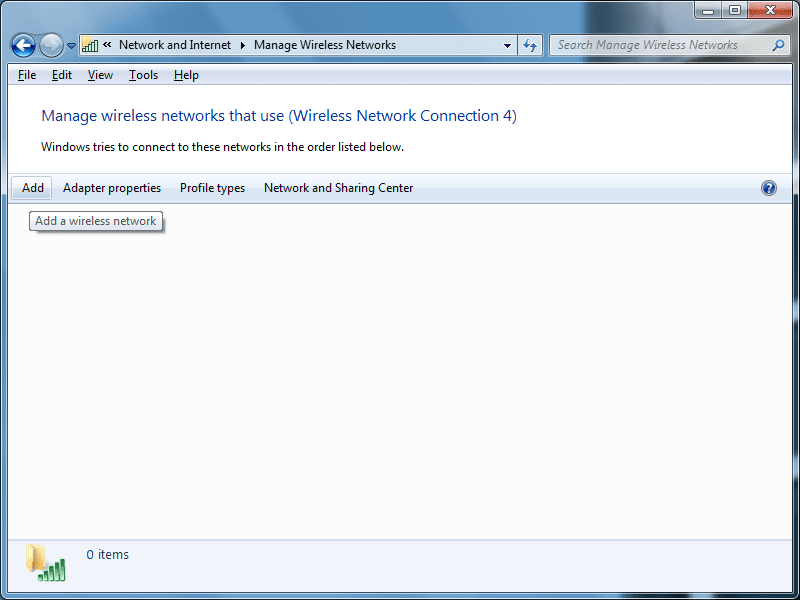This screenshot has width=800, height=600.
Task: Click the '0 items' status text
Action: click(108, 555)
